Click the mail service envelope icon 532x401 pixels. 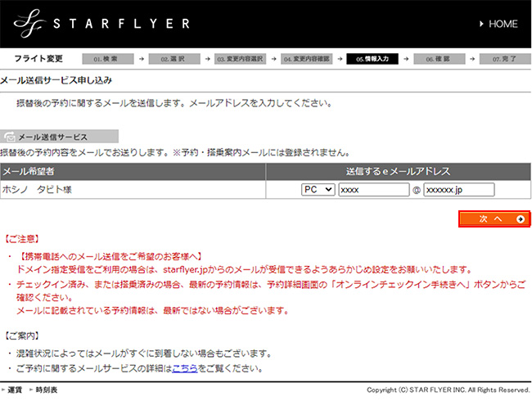pos(9,137)
